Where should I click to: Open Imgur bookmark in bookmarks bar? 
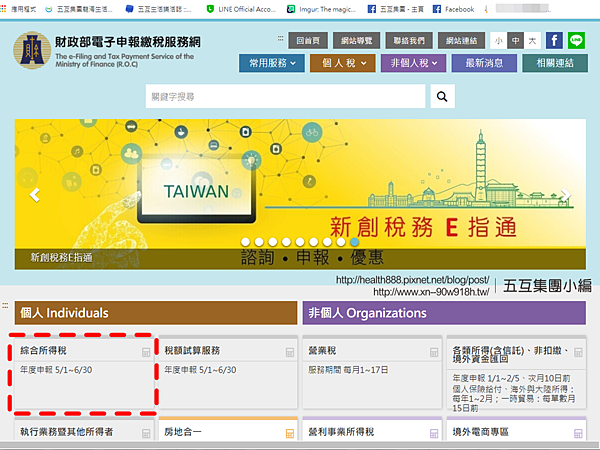(322, 9)
